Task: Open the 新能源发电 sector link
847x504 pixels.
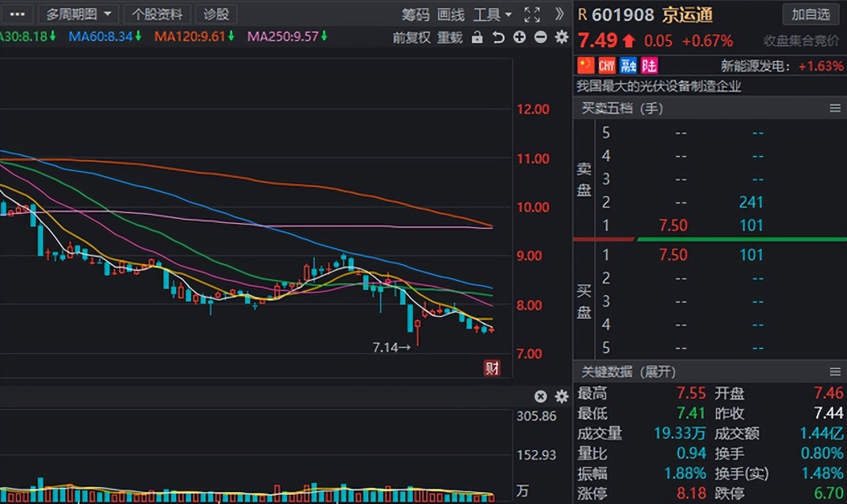Action: click(x=755, y=66)
